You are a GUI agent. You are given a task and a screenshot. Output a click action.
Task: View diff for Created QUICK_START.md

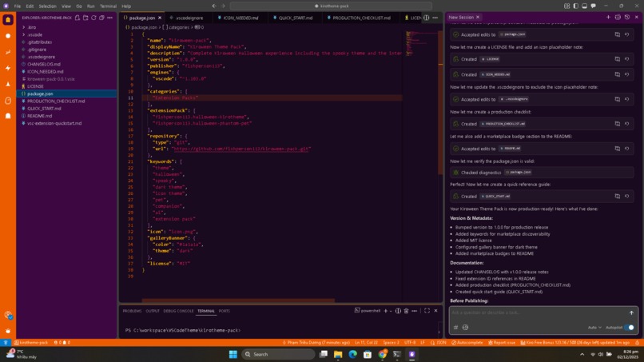[x=618, y=196]
